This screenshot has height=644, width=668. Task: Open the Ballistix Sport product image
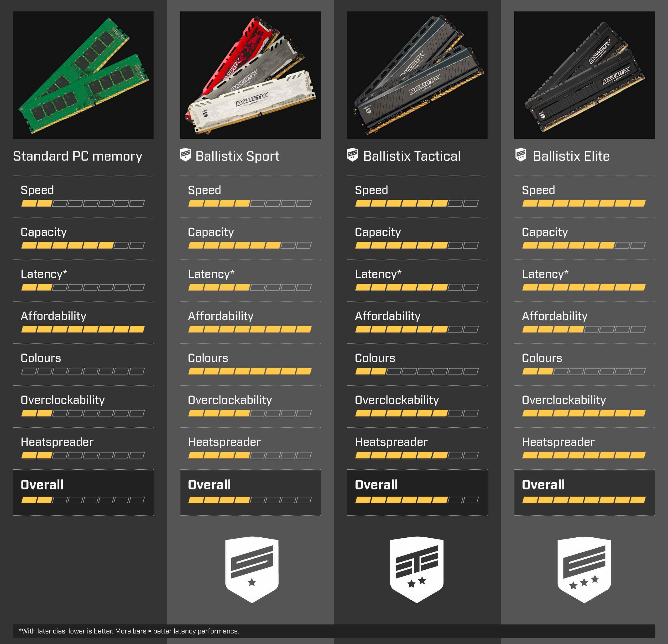250,75
